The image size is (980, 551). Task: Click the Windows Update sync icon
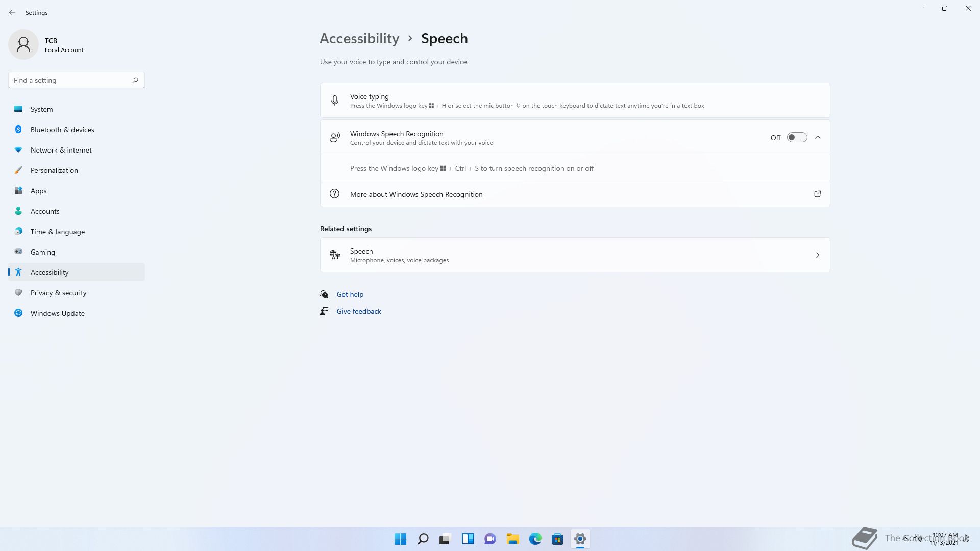click(18, 313)
